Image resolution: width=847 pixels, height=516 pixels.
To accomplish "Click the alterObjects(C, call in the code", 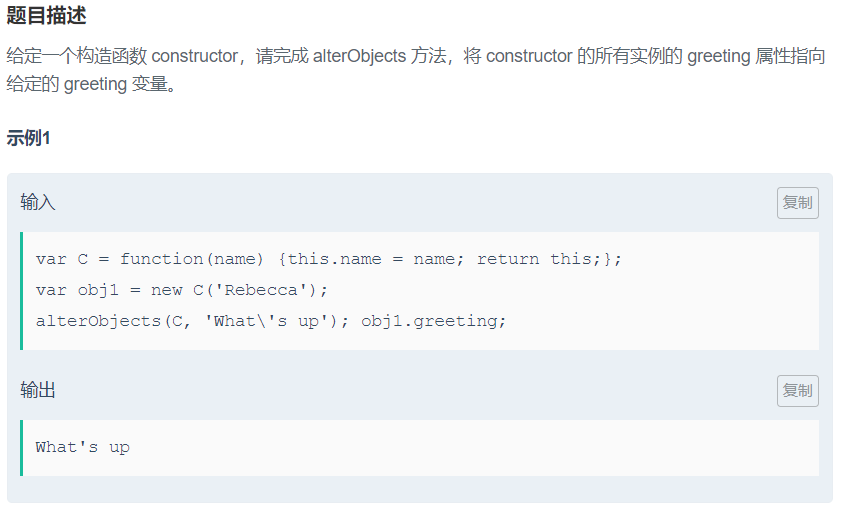I will tap(113, 321).
